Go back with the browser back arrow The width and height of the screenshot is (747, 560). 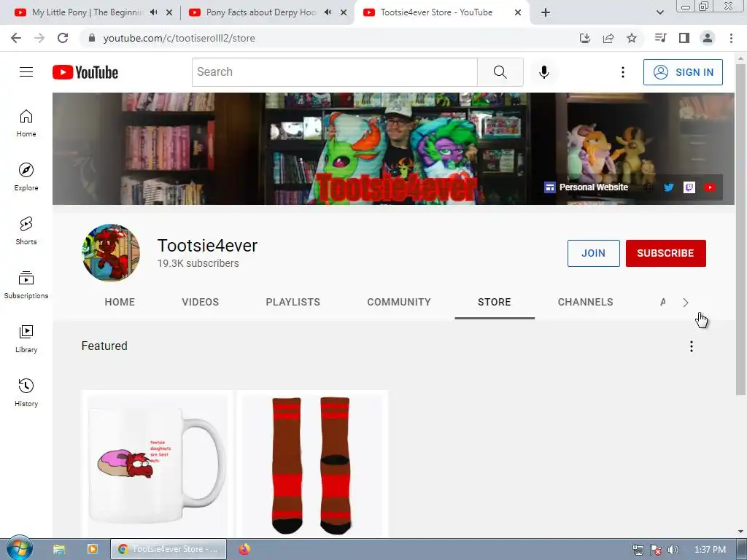point(16,38)
